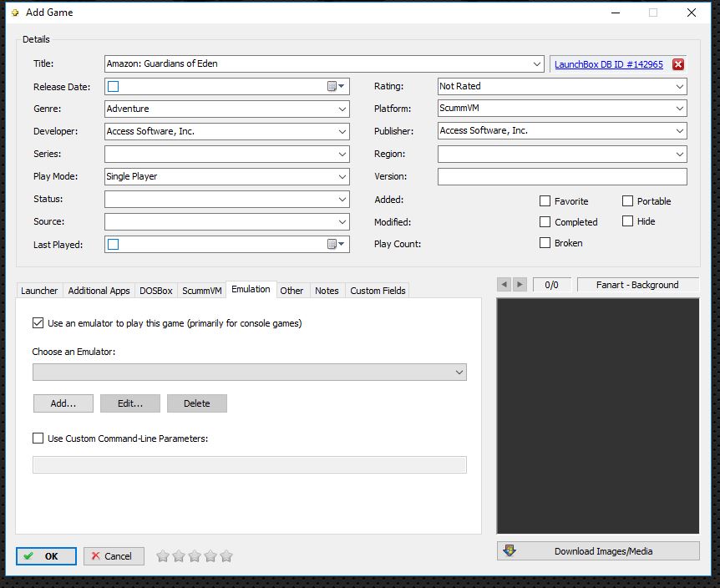The height and width of the screenshot is (588, 720).
Task: Show next image with right arrow
Action: (x=520, y=285)
